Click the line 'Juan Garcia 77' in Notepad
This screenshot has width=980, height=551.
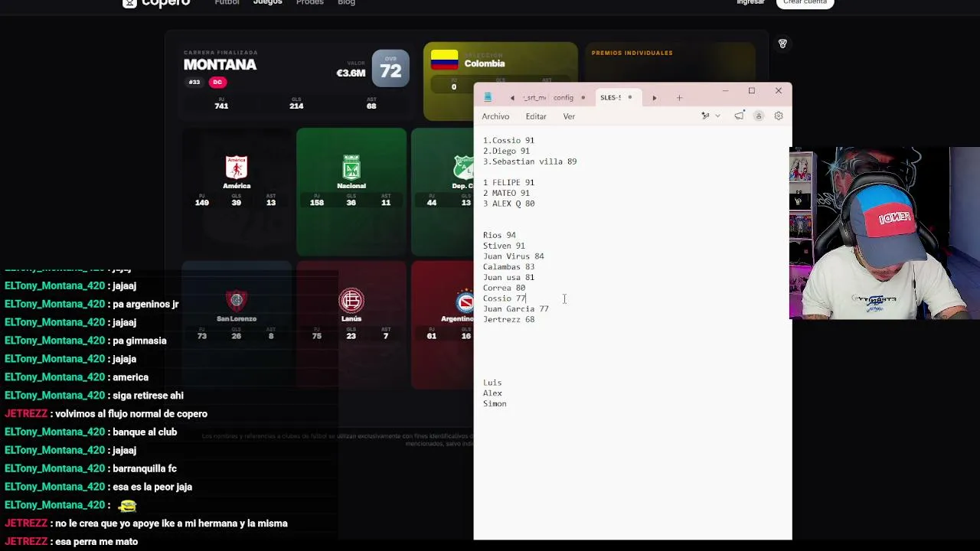click(x=515, y=309)
